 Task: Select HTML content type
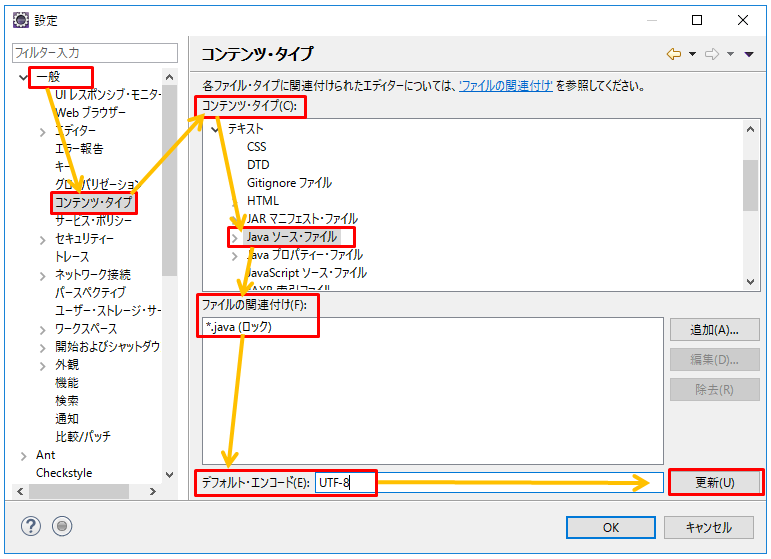(263, 201)
